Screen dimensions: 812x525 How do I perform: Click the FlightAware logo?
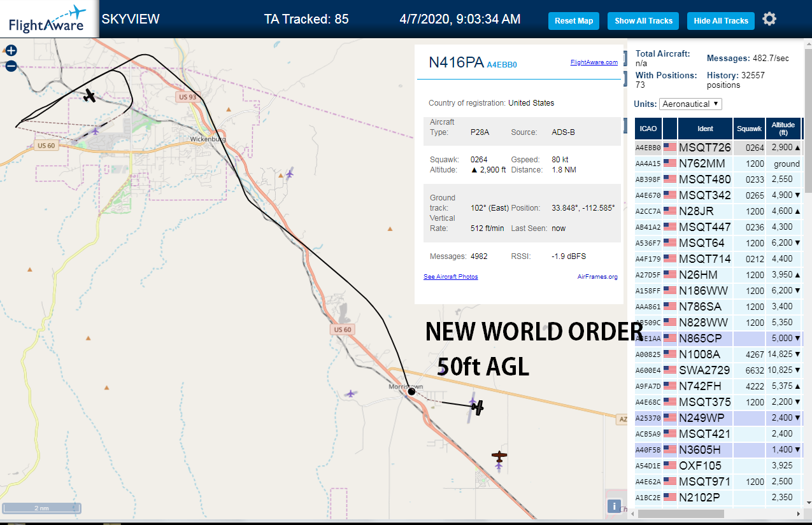tap(48, 19)
